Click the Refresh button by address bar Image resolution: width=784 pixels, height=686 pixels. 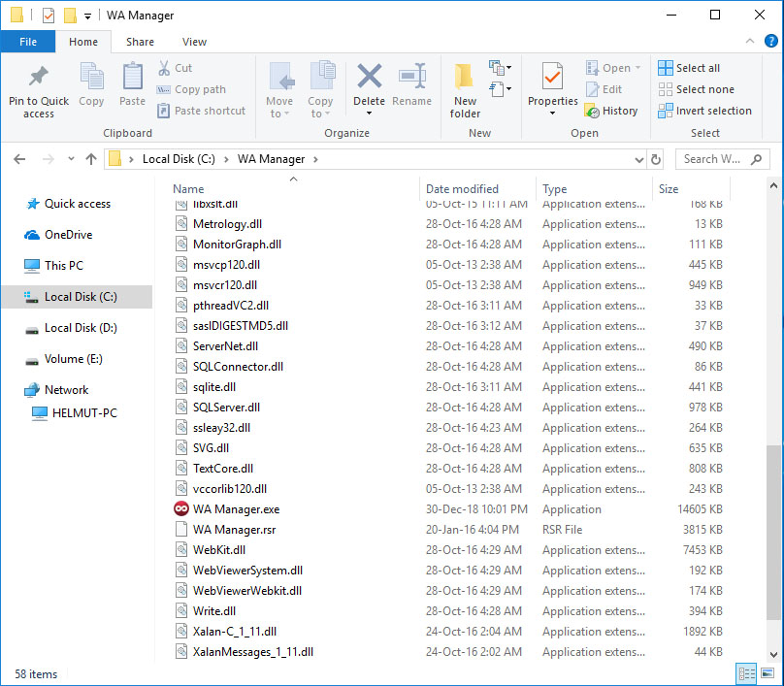(656, 159)
